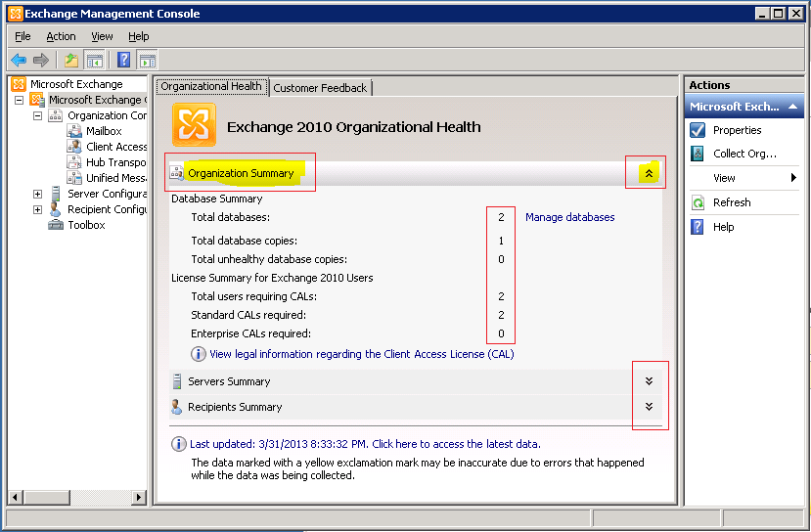Select the Organizational Health tab
The width and height of the screenshot is (811, 532).
[211, 86]
